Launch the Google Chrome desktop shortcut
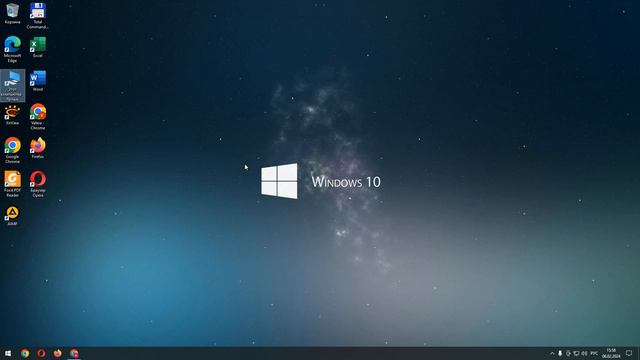The width and height of the screenshot is (640, 360). click(x=13, y=150)
